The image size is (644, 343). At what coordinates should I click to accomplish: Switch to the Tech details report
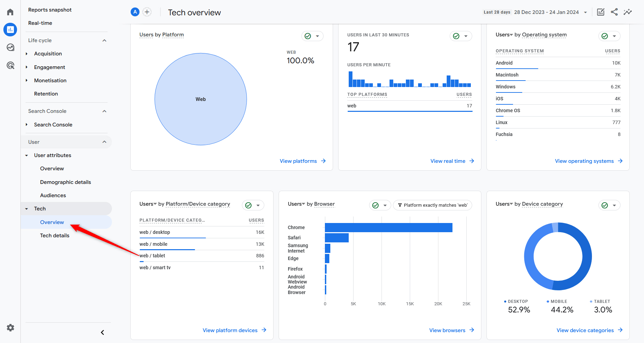click(54, 235)
